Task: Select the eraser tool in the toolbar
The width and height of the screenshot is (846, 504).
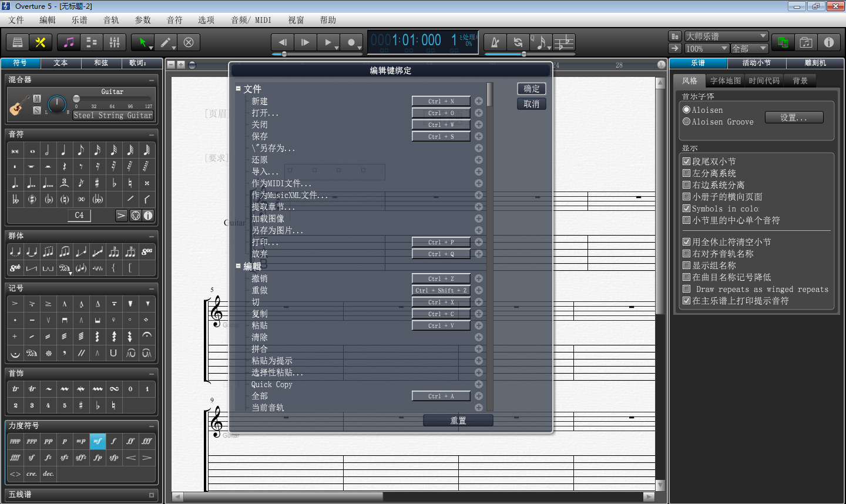Action: pos(187,42)
